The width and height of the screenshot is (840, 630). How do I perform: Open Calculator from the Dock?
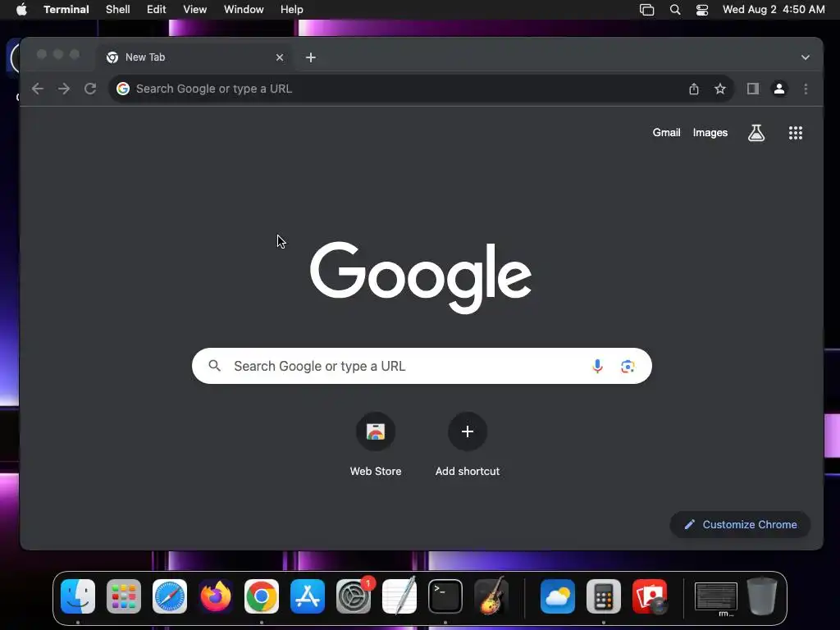click(x=604, y=596)
